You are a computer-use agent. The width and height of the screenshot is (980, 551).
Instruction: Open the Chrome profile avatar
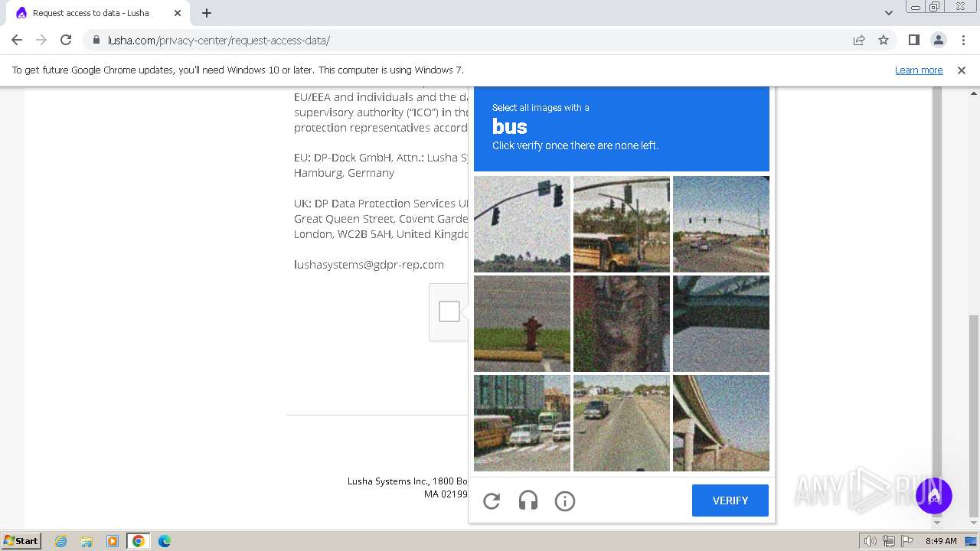[x=938, y=40]
